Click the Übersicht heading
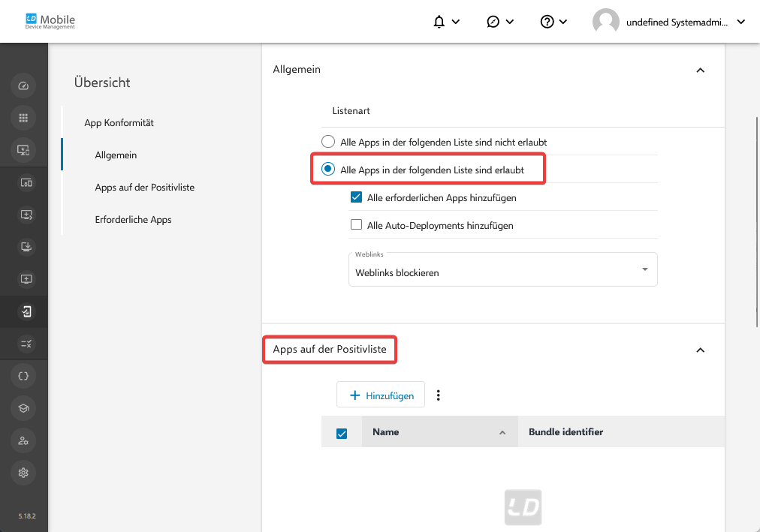 [102, 83]
